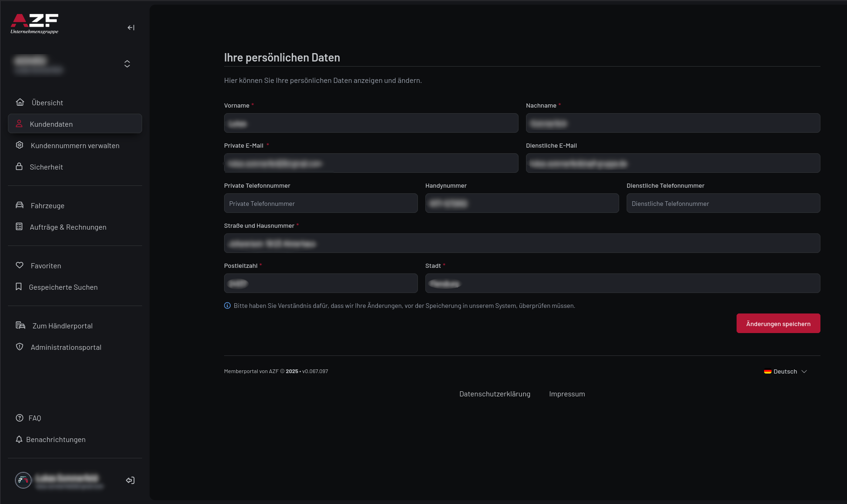Click the Änderungen speichern button
The image size is (847, 504).
point(778,324)
